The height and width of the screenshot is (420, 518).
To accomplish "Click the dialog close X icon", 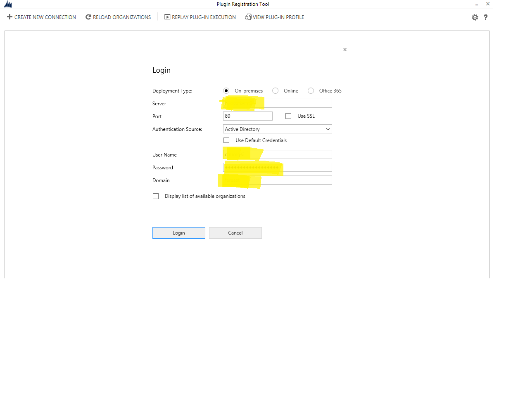I will [x=345, y=49].
